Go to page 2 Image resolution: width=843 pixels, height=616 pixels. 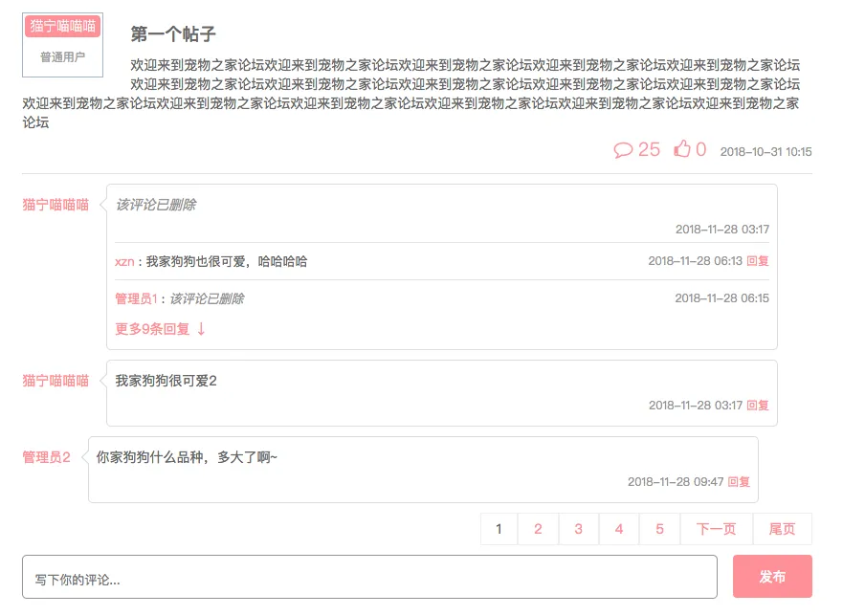[x=538, y=529]
